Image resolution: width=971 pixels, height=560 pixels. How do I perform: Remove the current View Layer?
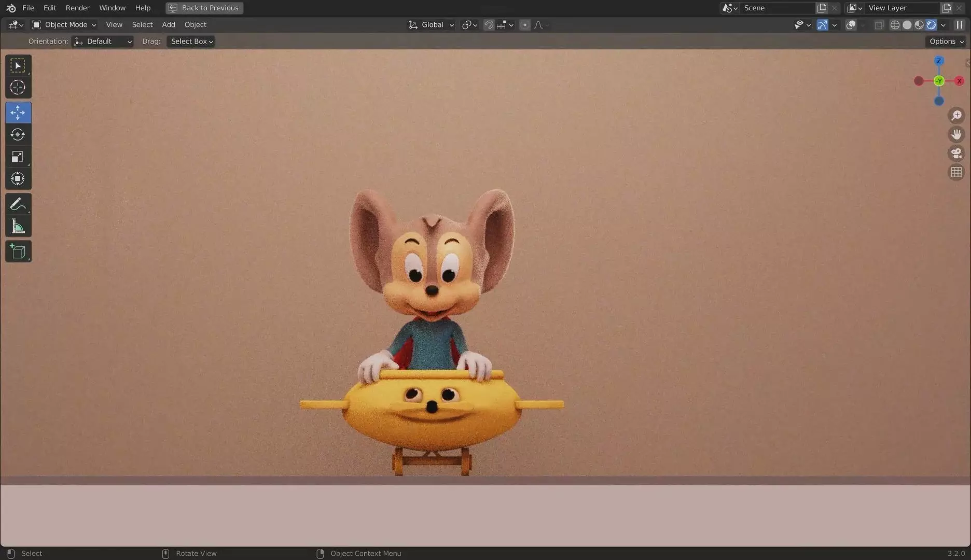click(x=959, y=8)
